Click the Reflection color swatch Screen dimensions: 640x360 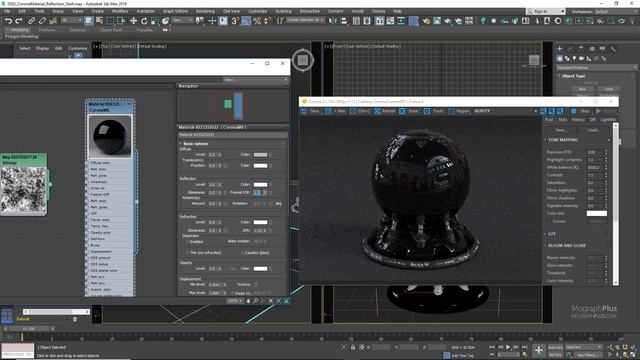pos(260,184)
